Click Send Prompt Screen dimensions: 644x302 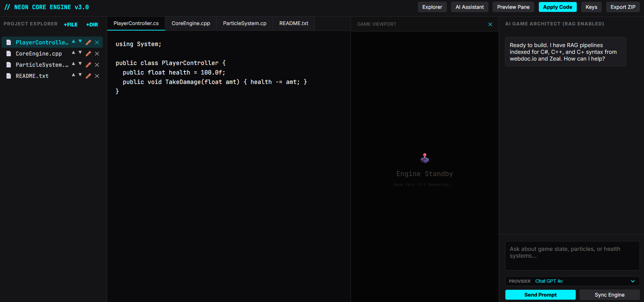click(540, 295)
